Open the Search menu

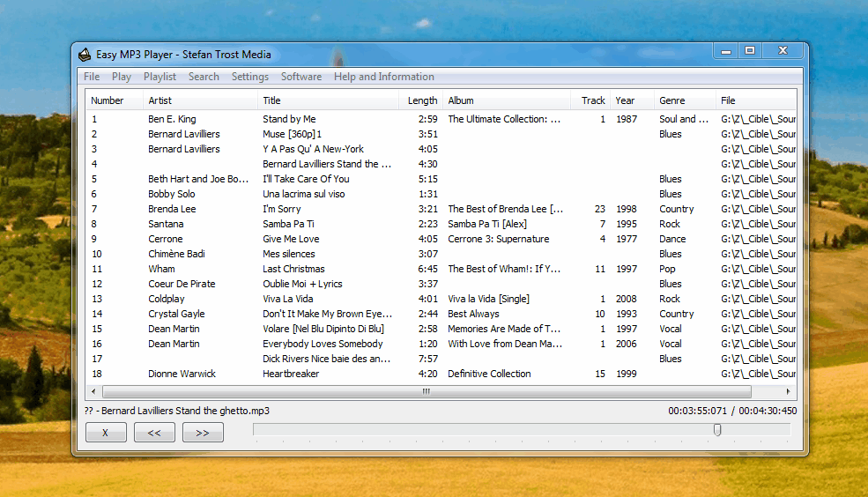(x=204, y=77)
